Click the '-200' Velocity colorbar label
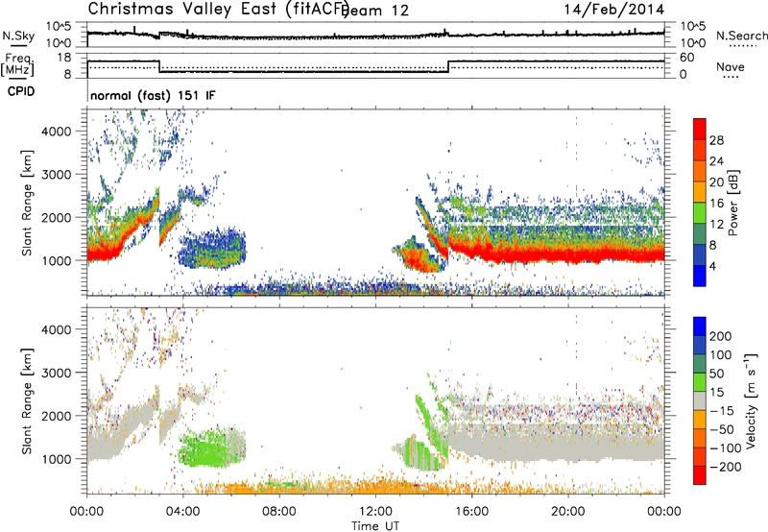 point(726,467)
